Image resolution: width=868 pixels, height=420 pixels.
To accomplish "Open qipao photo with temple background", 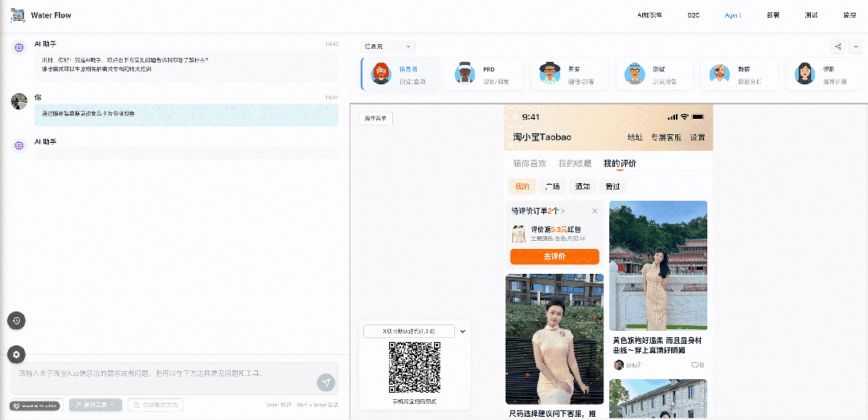I will click(658, 266).
